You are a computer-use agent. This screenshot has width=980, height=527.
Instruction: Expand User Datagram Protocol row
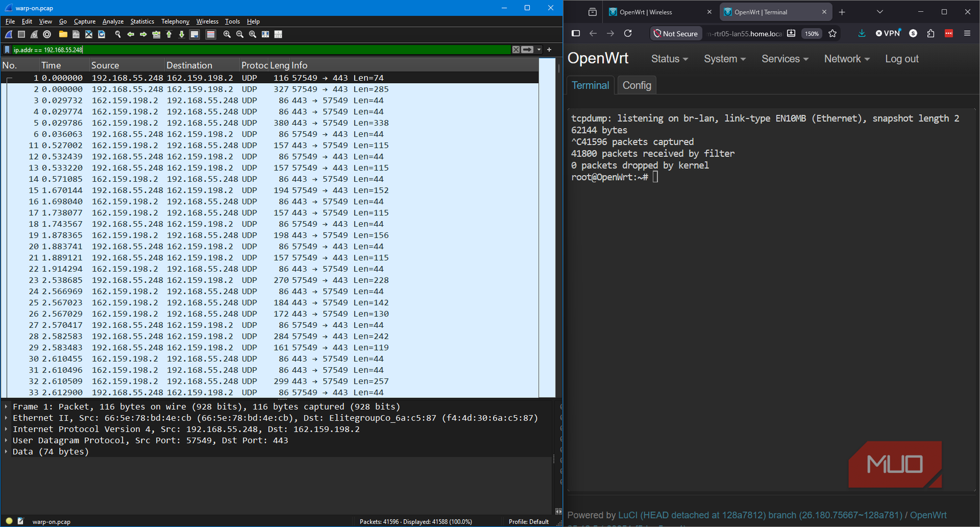tap(6, 441)
